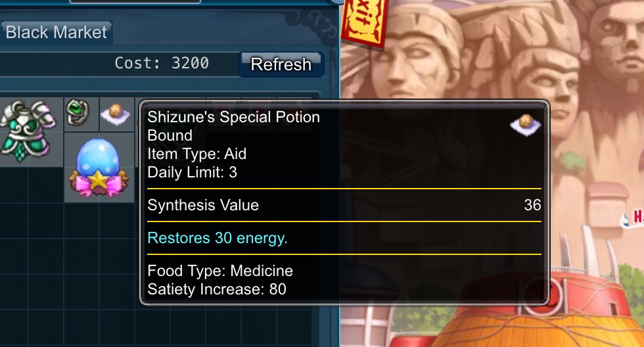Click the Satiety Increase: 80 line

pyautogui.click(x=217, y=289)
